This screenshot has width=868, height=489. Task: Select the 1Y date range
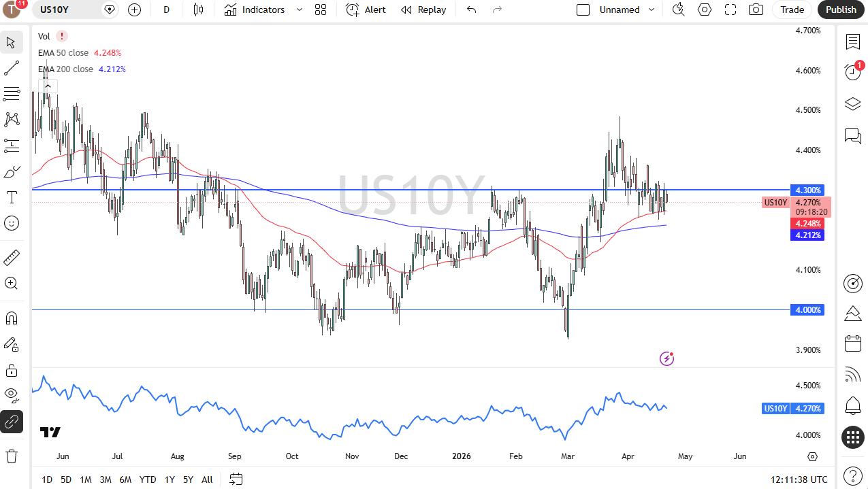[170, 479]
